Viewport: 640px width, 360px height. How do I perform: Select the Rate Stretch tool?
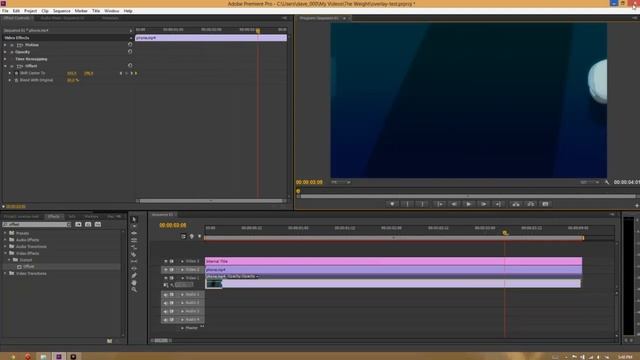tap(134, 247)
